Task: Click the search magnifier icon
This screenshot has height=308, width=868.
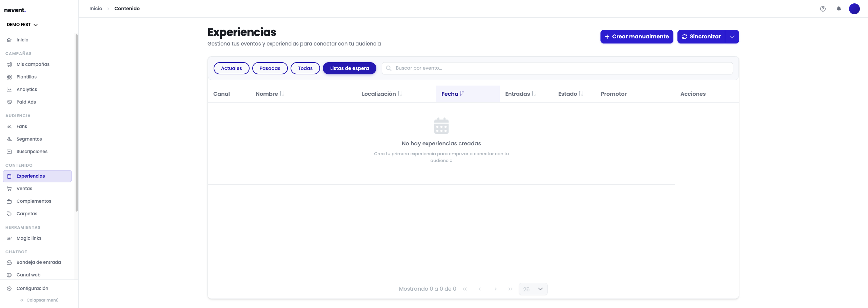Action: (389, 68)
